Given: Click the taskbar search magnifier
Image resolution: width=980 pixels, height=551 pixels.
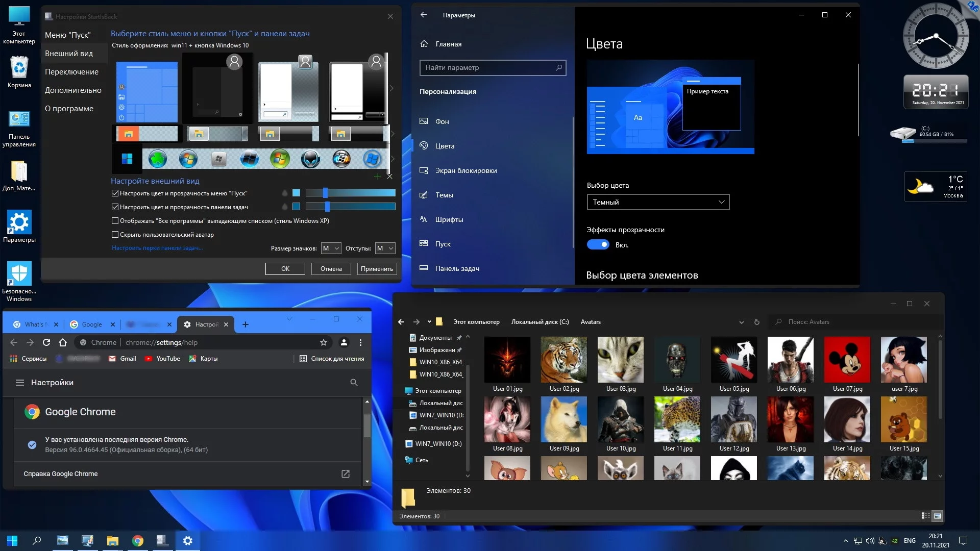Looking at the screenshot, I should [37, 541].
